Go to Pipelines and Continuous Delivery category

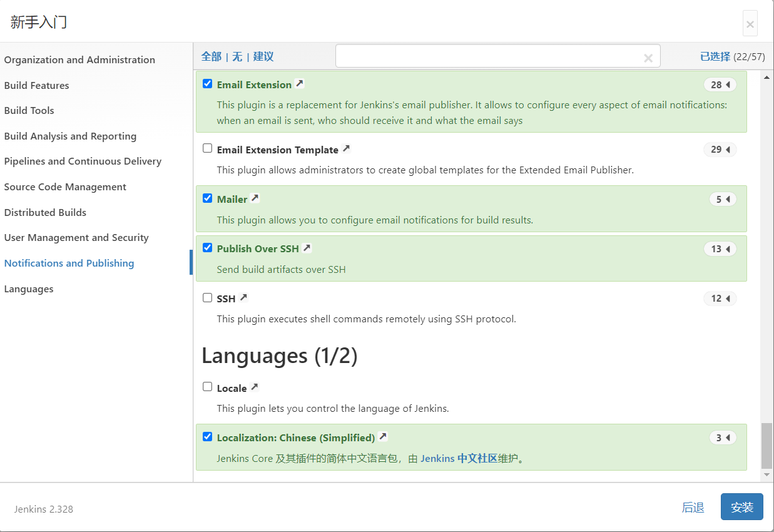pyautogui.click(x=83, y=161)
